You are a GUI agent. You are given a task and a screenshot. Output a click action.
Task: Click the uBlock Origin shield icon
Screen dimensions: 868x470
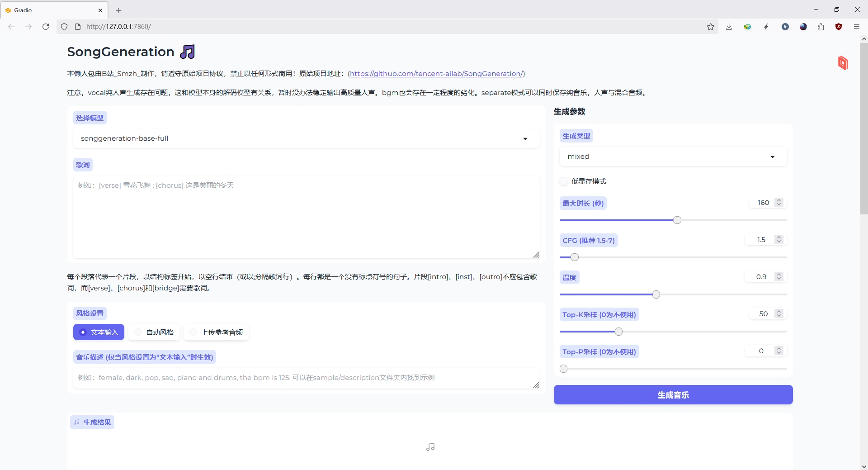839,27
